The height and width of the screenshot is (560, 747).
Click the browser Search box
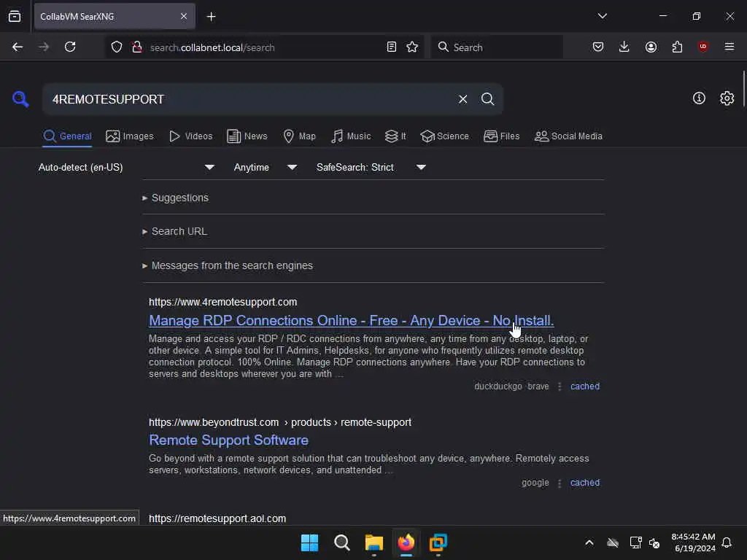coord(497,47)
